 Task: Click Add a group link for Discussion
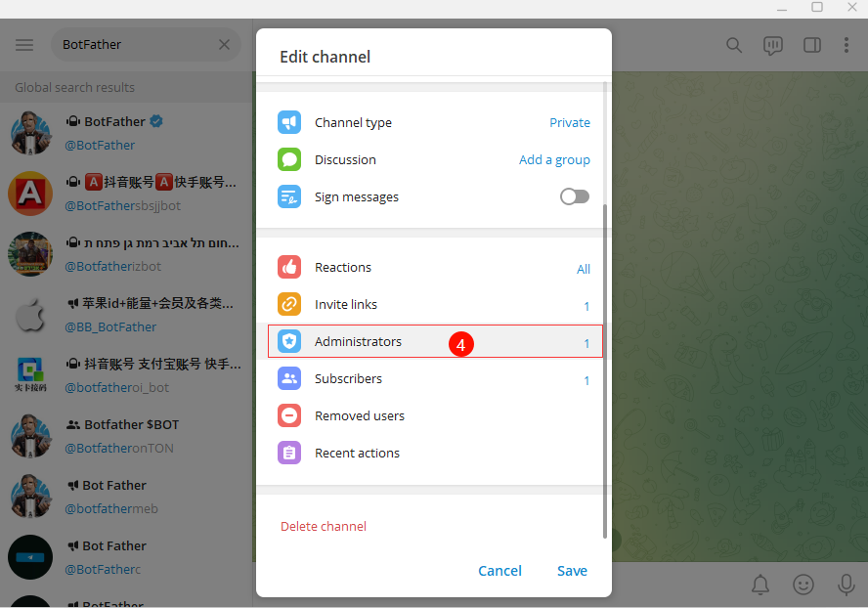[x=554, y=160]
